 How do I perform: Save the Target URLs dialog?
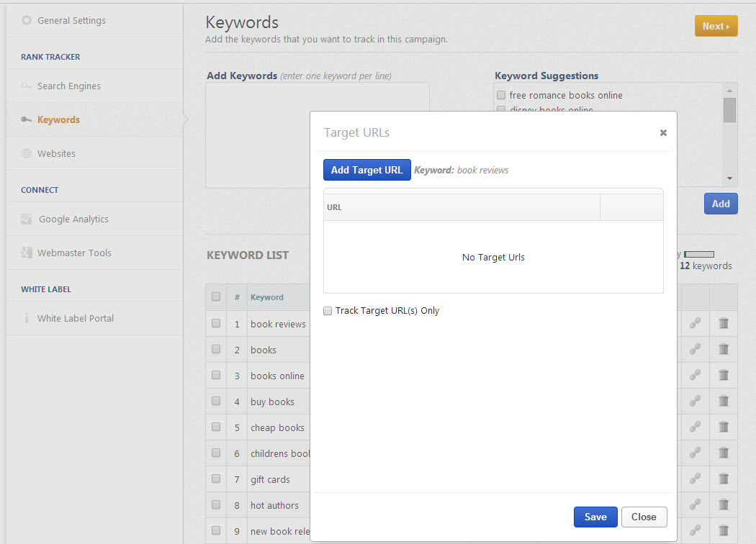pyautogui.click(x=595, y=517)
